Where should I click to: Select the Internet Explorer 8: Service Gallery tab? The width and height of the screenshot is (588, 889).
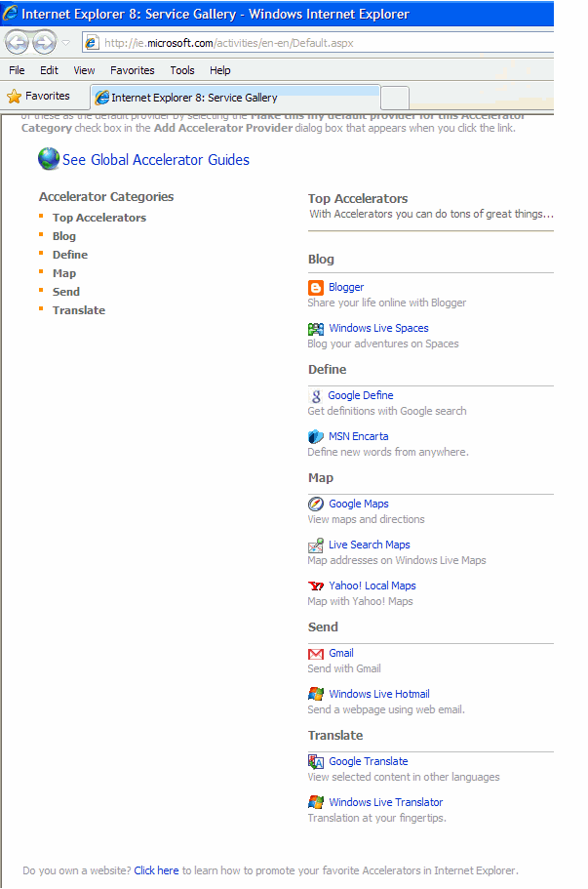pos(235,98)
